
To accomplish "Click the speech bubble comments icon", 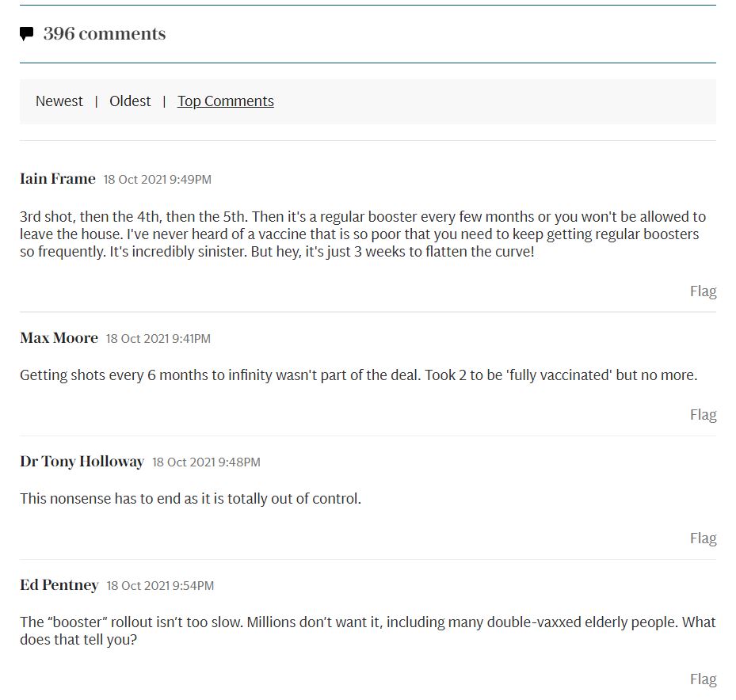I will coord(27,34).
